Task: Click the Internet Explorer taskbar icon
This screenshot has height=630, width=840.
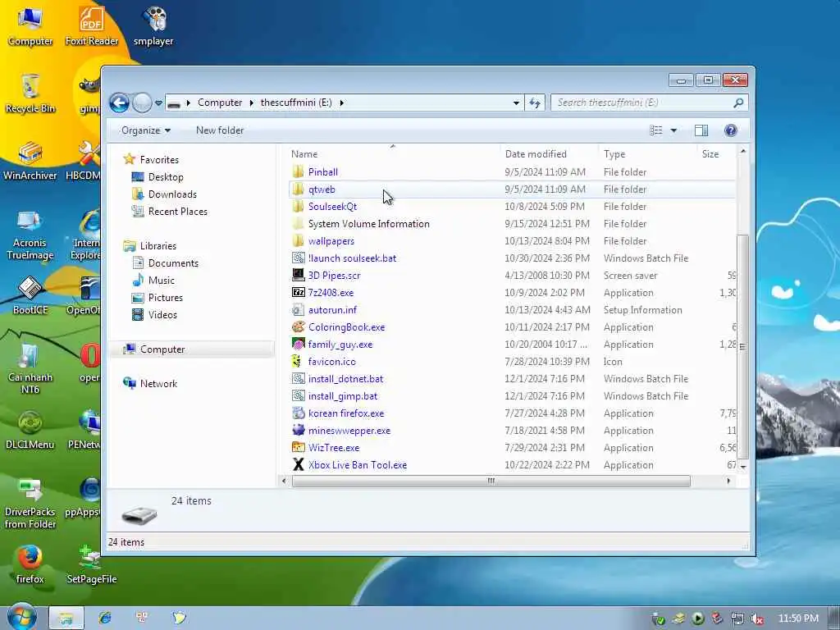Action: 105,618
